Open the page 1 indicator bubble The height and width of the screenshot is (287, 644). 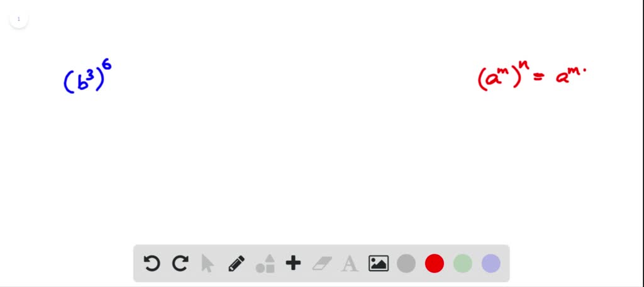pos(18,19)
